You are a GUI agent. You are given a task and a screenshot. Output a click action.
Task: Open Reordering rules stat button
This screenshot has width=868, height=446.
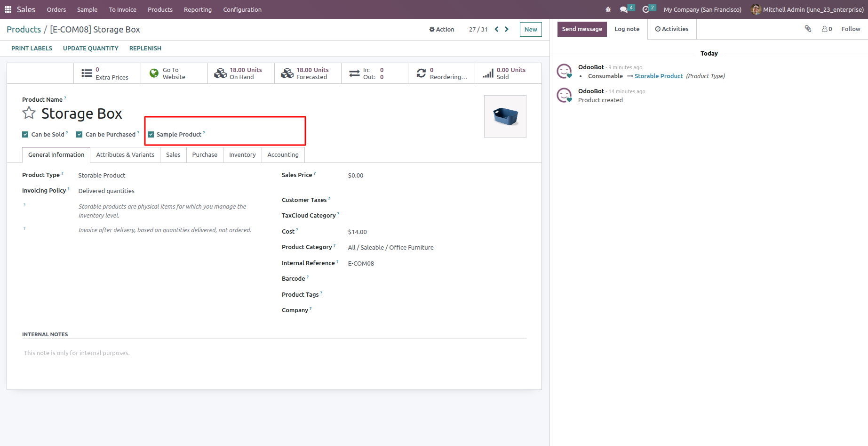(x=441, y=73)
